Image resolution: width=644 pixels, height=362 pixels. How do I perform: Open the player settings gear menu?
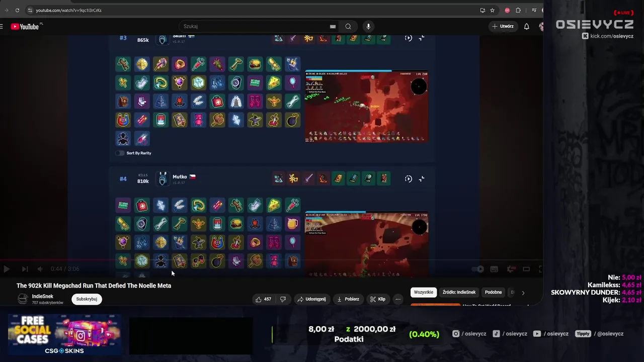(x=511, y=269)
